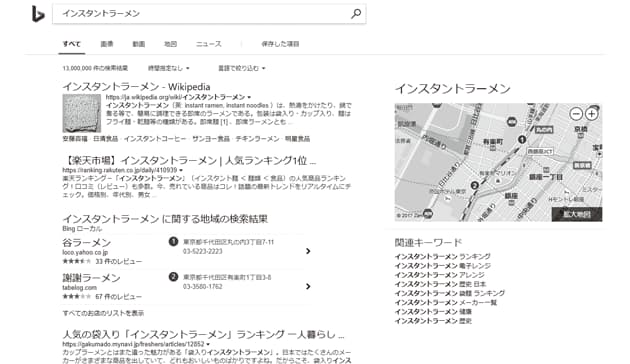Open related link 明星食品
Image resolution: width=630 pixels, height=364 pixels.
click(297, 139)
